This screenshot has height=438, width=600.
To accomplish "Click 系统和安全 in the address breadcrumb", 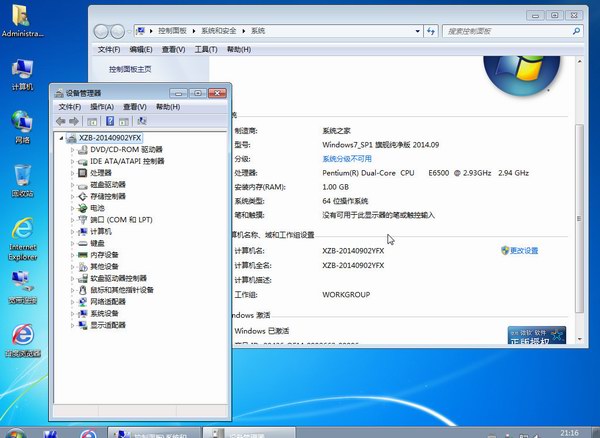I will pyautogui.click(x=218, y=31).
